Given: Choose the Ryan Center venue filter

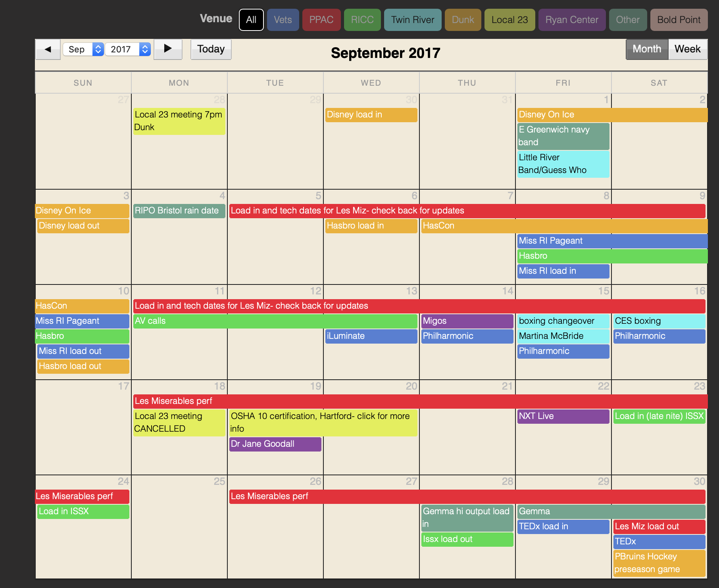Looking at the screenshot, I should pyautogui.click(x=571, y=20).
